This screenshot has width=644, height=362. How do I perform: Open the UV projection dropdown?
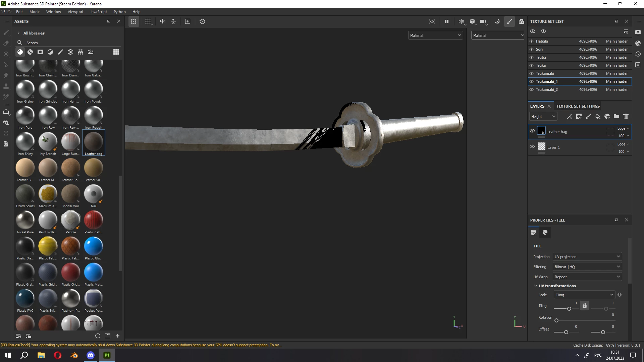click(587, 257)
